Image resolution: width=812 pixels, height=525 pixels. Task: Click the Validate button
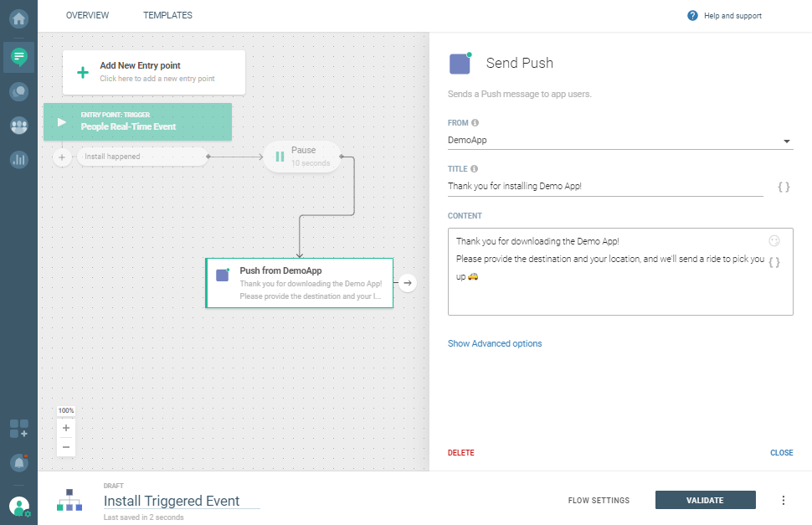pos(705,501)
